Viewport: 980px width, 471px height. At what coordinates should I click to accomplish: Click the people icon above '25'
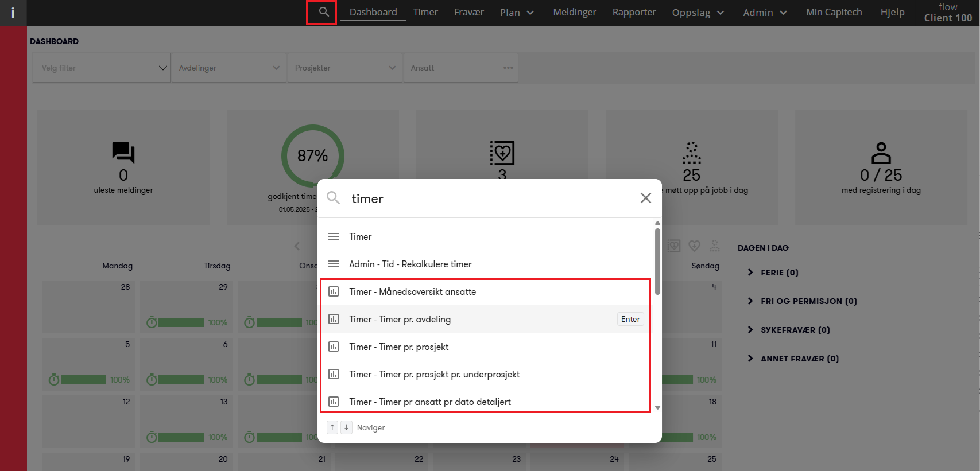point(692,153)
